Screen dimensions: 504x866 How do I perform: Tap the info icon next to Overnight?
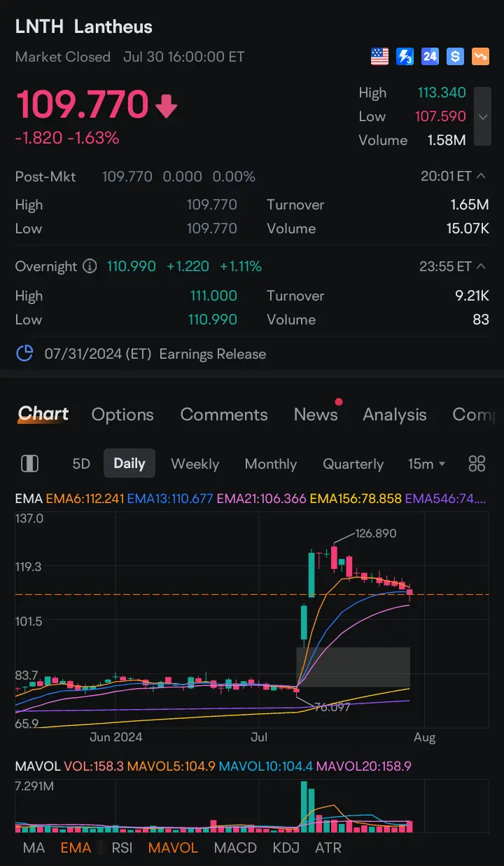tap(90, 266)
